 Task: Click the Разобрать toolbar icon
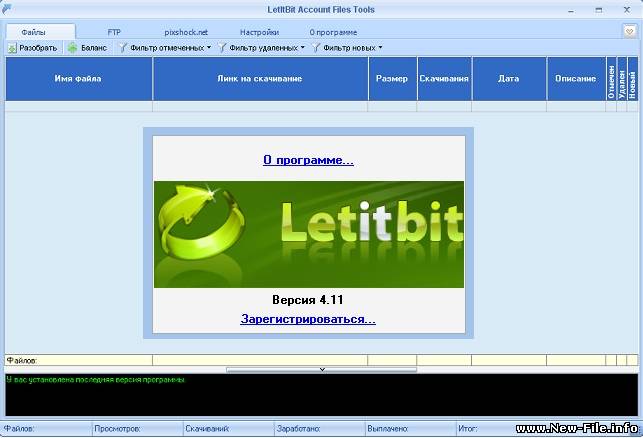click(12, 48)
